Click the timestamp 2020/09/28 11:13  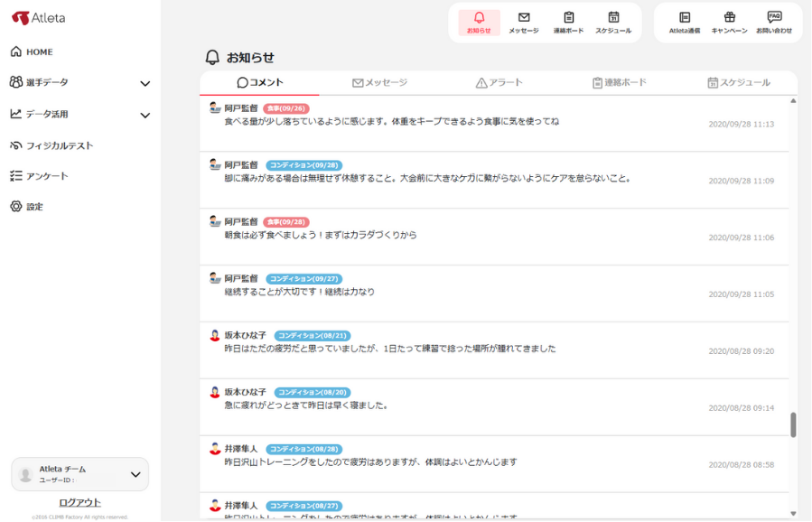(741, 125)
